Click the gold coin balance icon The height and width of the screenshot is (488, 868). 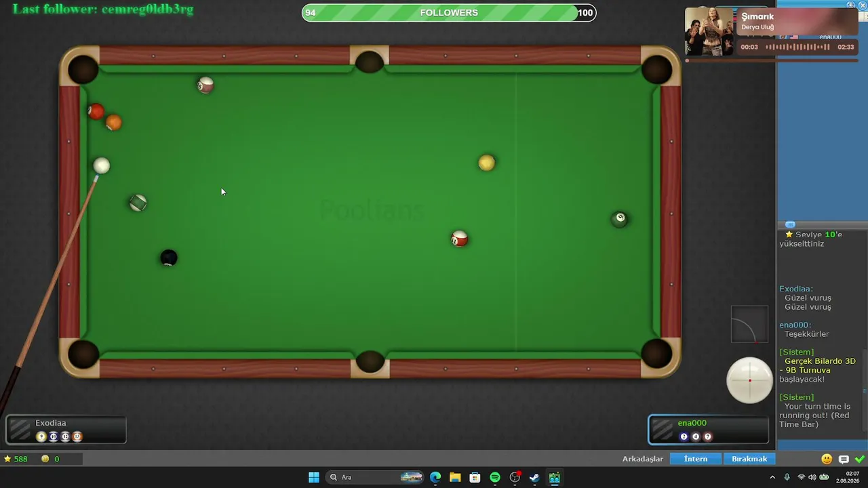pos(45,459)
